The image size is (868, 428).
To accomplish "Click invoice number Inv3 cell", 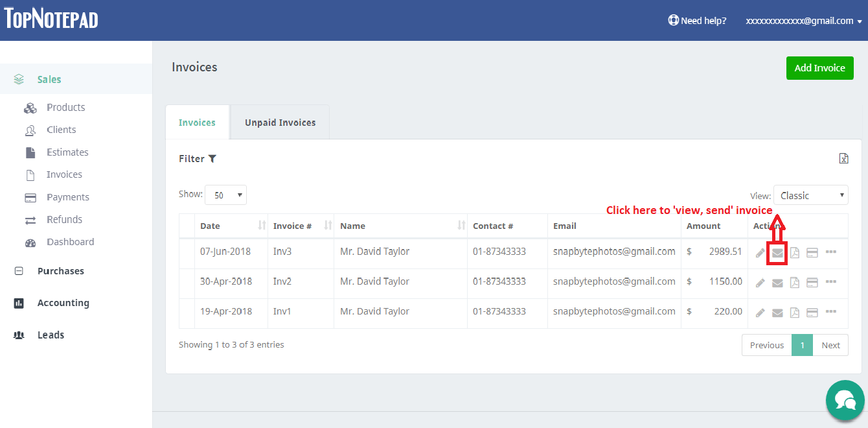I will click(x=301, y=253).
